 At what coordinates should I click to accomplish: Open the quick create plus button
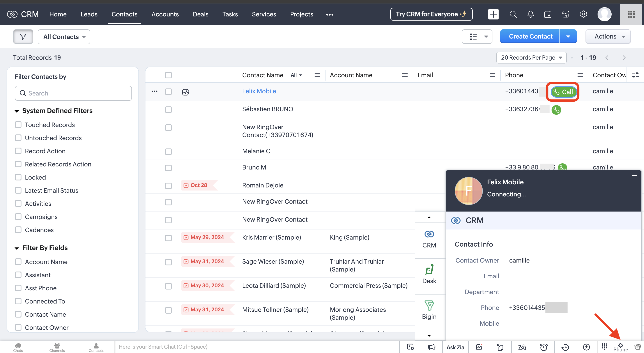tap(493, 14)
